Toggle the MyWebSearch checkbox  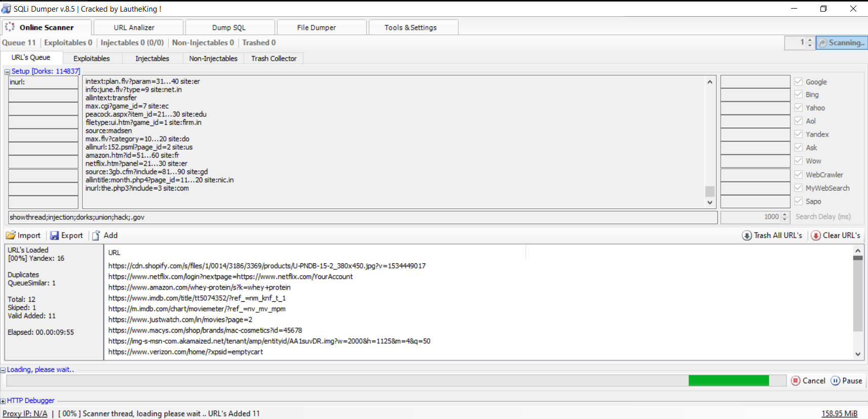(798, 188)
